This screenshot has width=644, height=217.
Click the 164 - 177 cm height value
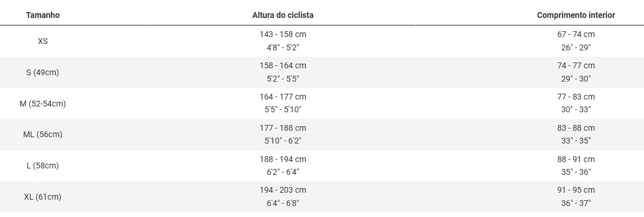coord(282,97)
